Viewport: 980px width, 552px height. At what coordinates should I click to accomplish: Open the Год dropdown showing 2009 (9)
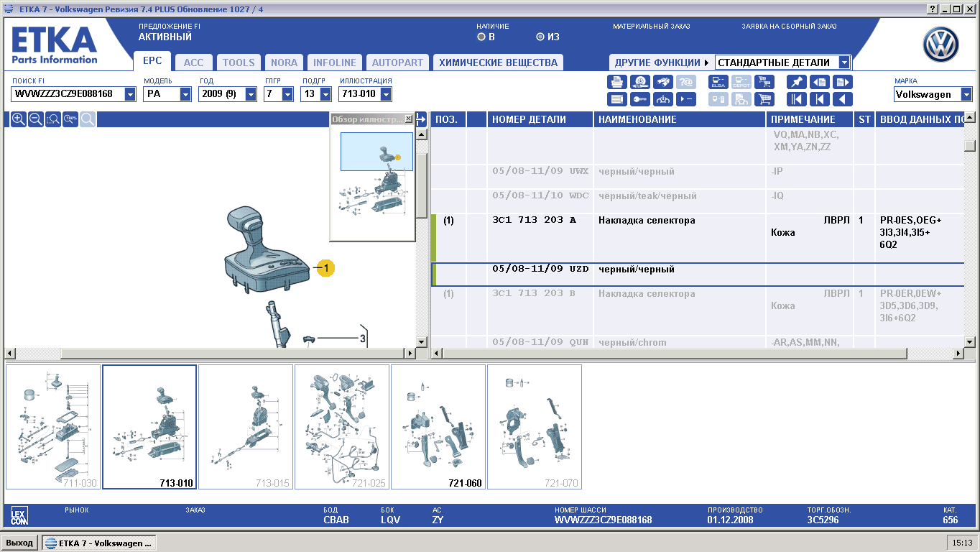(251, 94)
